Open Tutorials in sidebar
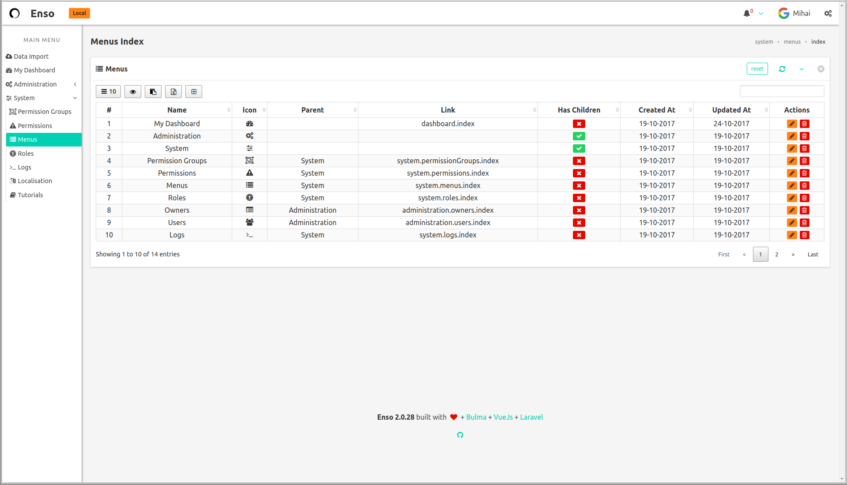Image resolution: width=847 pixels, height=485 pixels. tap(26, 195)
